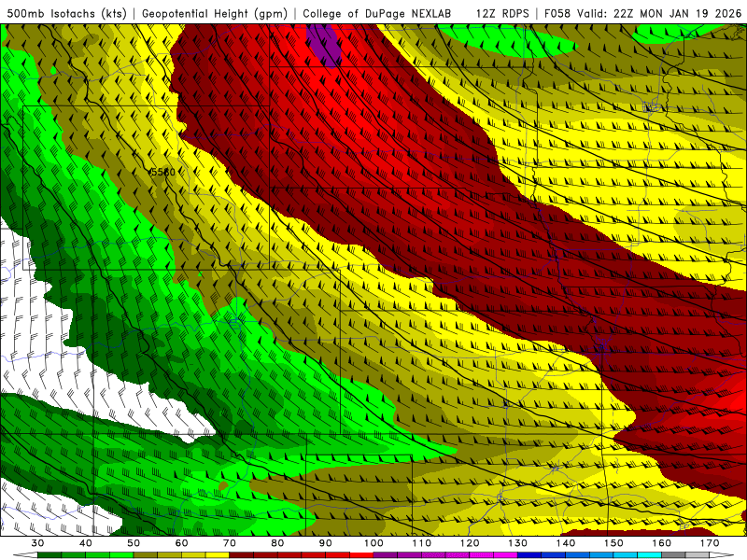Viewport: 747px width, 560px height.
Task: Click the '90' legend scale value
Action: point(326,543)
